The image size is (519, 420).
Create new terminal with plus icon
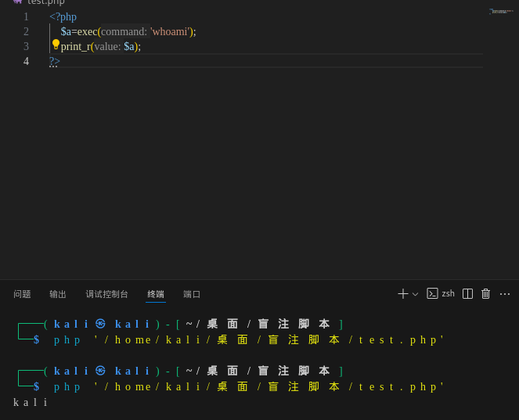click(403, 293)
